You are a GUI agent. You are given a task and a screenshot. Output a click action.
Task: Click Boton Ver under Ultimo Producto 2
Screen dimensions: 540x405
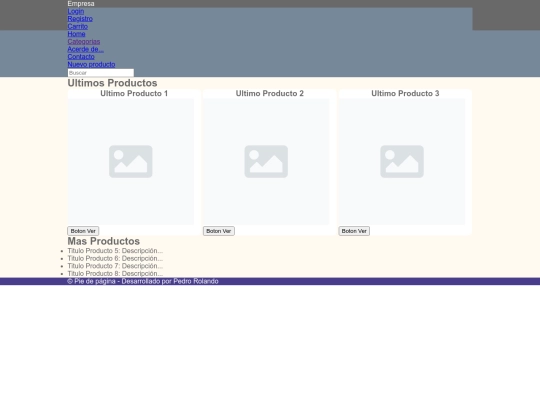(219, 231)
